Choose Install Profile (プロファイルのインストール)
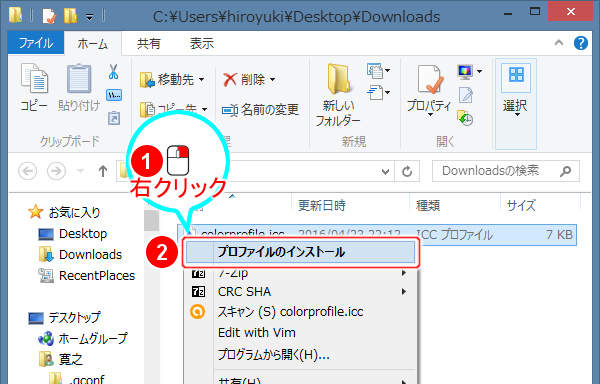 coord(300,252)
